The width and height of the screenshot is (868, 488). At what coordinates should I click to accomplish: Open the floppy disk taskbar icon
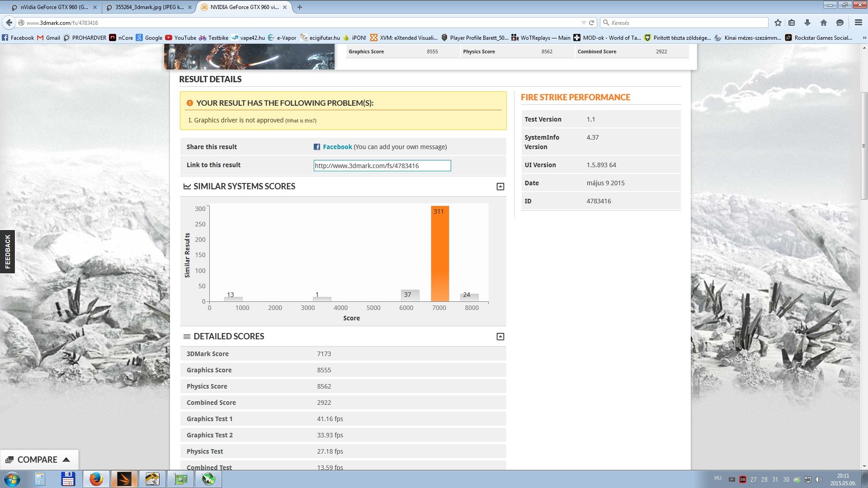click(x=68, y=479)
